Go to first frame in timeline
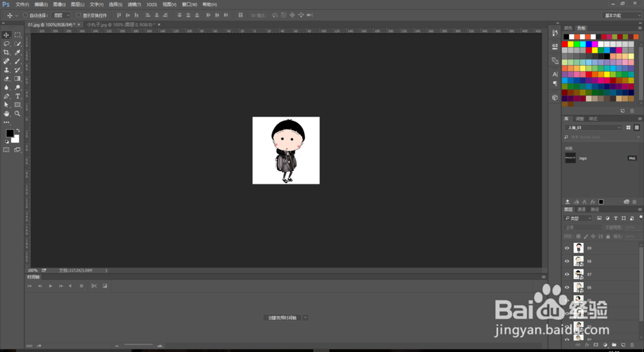This screenshot has height=352, width=644. pos(29,286)
